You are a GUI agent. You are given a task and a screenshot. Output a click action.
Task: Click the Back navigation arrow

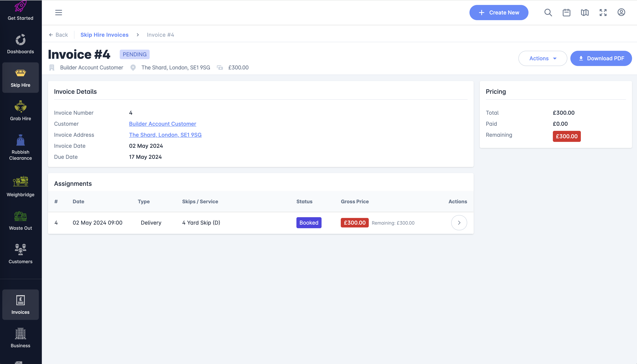(x=59, y=35)
